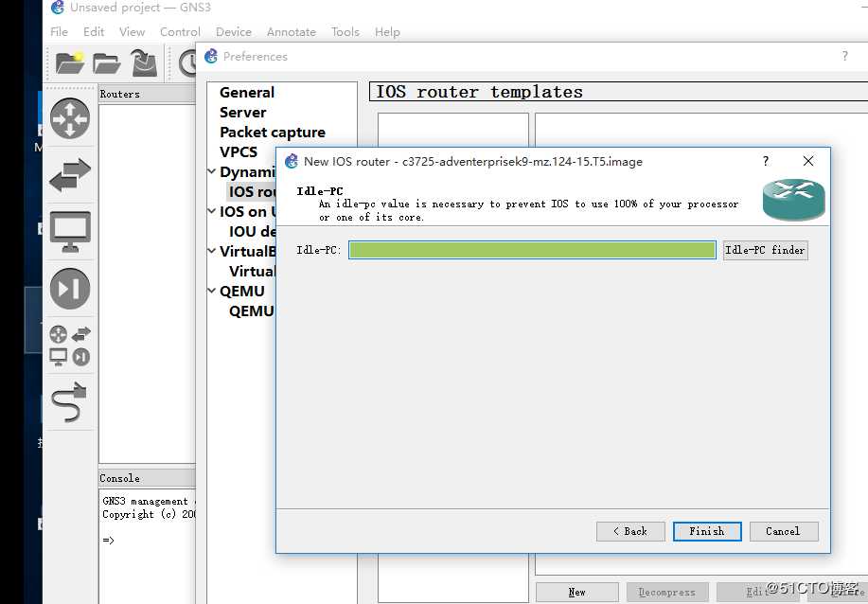The width and height of the screenshot is (868, 604).
Task: Open the Annotate menu
Action: point(292,32)
